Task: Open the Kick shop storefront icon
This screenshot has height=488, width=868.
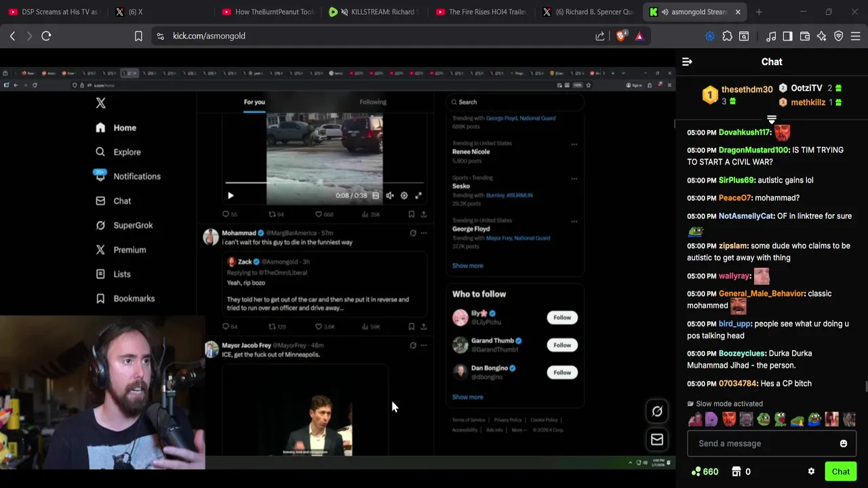Action: tap(736, 472)
